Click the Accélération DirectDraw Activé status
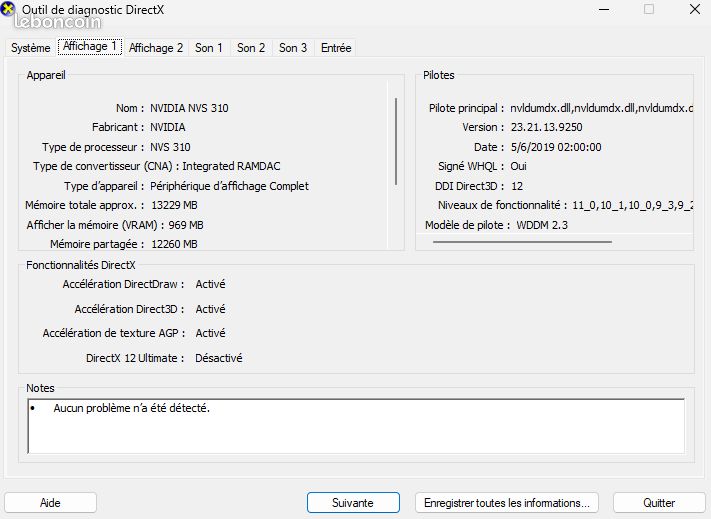 (210, 284)
